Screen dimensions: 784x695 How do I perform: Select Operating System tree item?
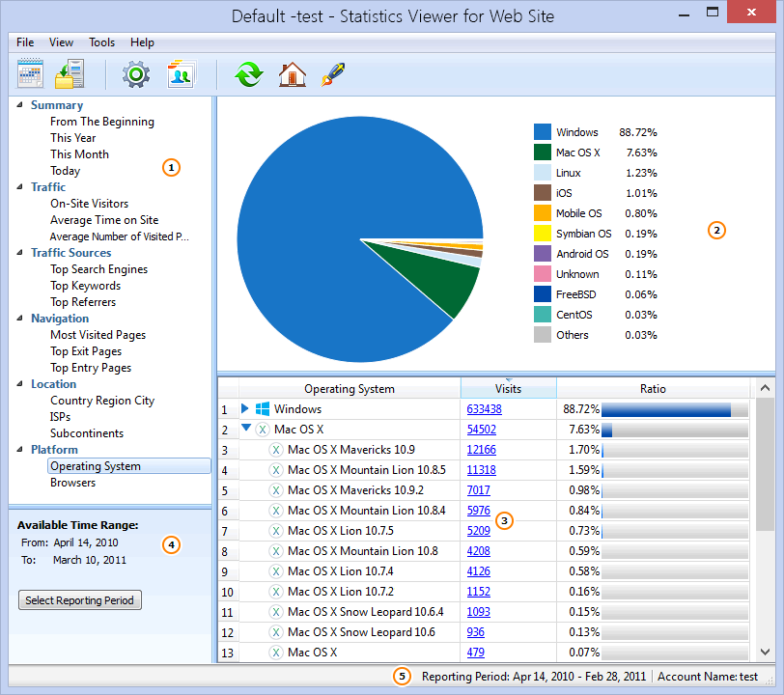point(129,466)
